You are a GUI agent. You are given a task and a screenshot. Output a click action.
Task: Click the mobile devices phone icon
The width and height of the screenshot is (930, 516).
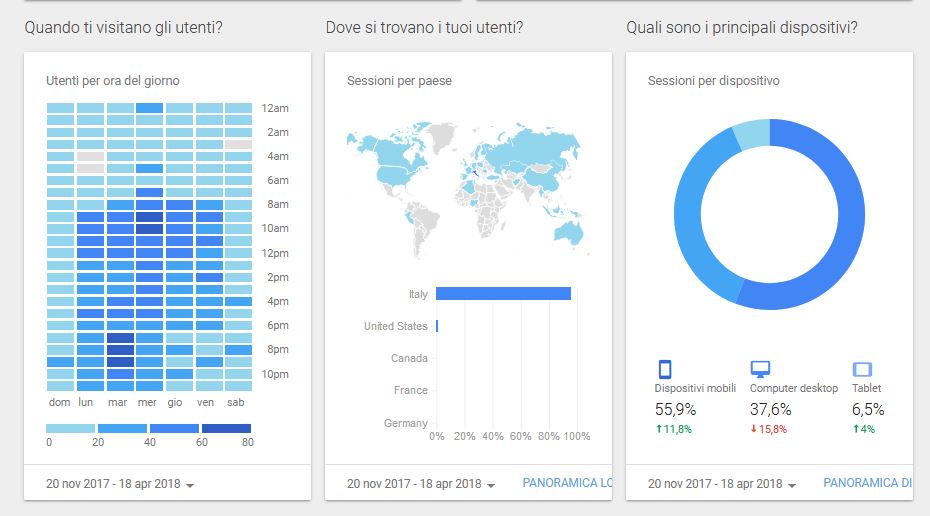coord(664,369)
